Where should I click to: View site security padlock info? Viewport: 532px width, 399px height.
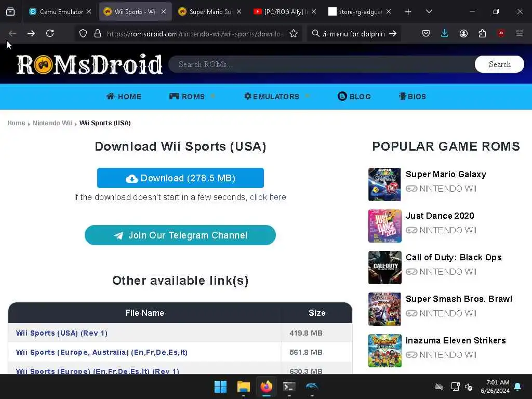point(98,34)
